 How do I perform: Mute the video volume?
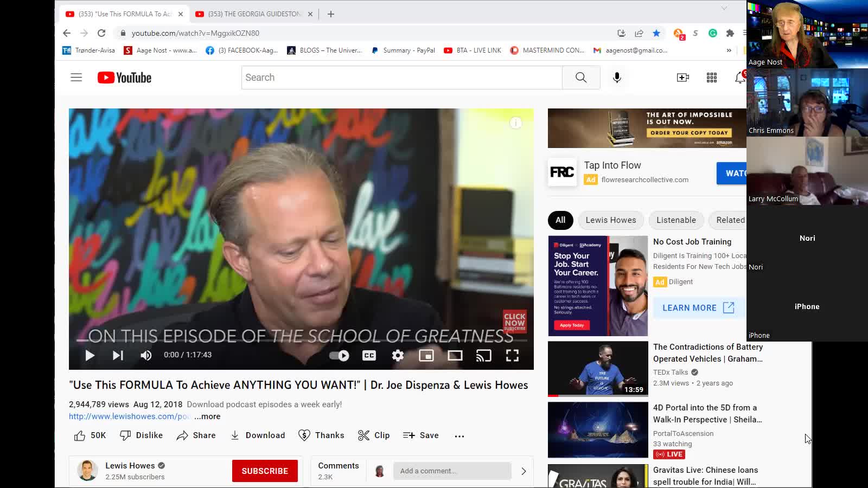146,355
